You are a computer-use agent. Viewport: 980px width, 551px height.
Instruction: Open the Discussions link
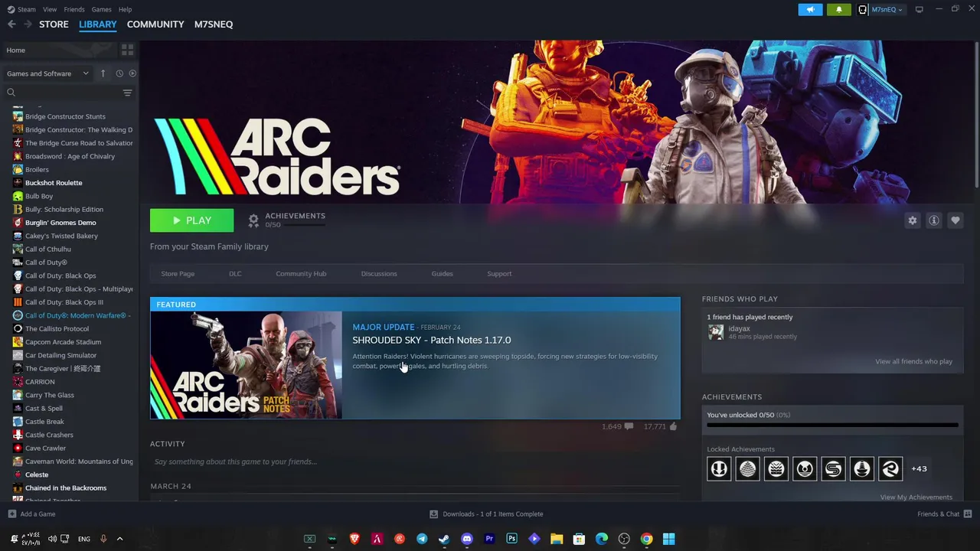tap(379, 274)
